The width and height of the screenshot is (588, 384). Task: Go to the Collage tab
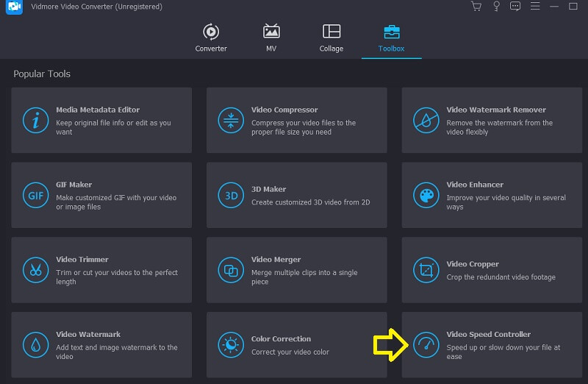[x=331, y=38]
